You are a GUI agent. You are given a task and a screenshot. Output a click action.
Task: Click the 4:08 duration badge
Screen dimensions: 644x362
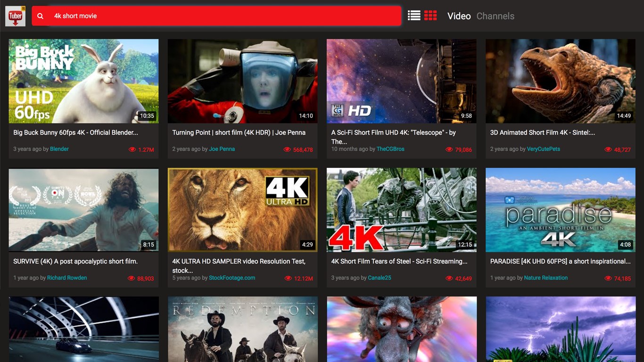click(625, 245)
